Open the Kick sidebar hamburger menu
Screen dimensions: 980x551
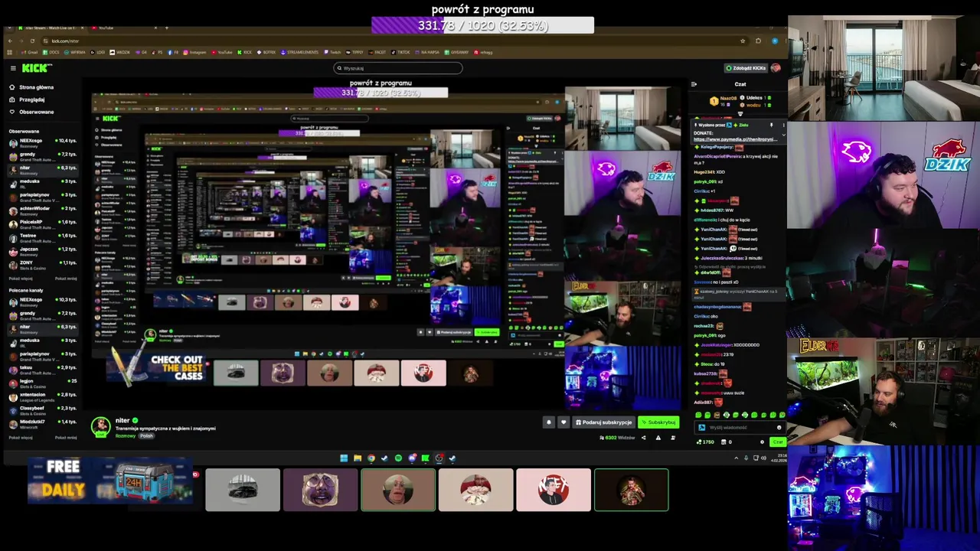(x=13, y=68)
